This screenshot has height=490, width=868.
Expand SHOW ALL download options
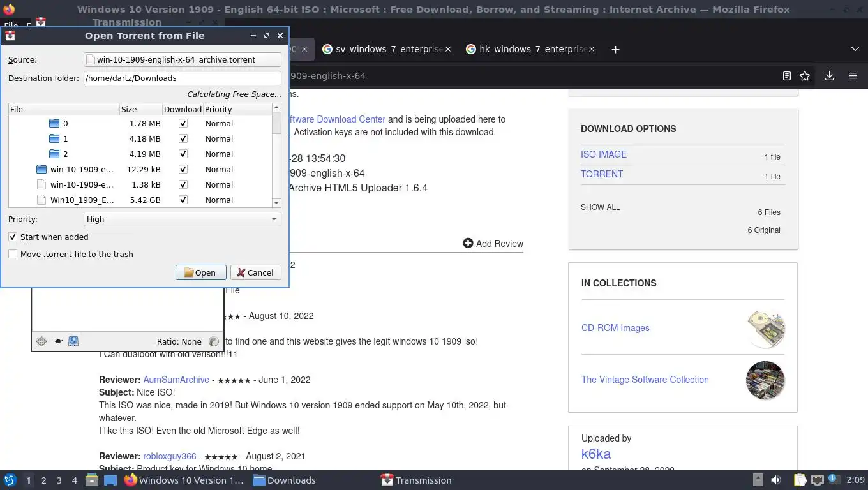600,207
